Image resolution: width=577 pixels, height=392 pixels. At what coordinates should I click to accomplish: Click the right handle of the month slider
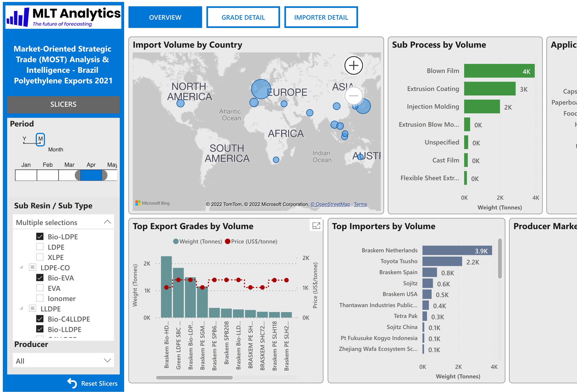pyautogui.click(x=105, y=175)
